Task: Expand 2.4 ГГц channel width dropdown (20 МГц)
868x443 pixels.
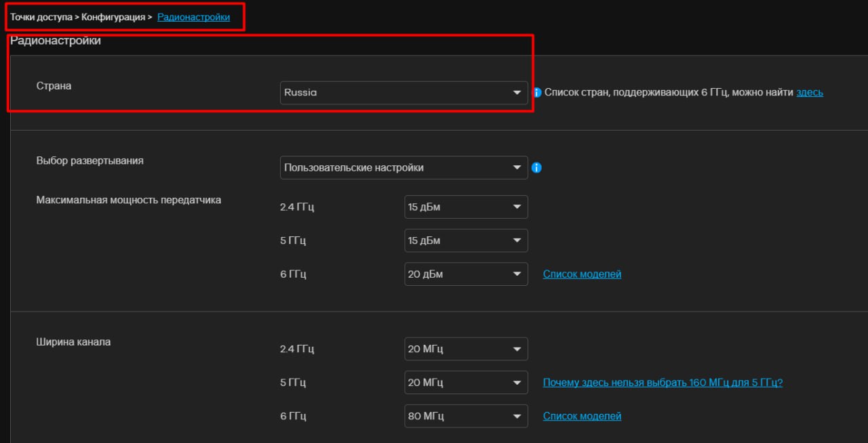Action: (466, 349)
